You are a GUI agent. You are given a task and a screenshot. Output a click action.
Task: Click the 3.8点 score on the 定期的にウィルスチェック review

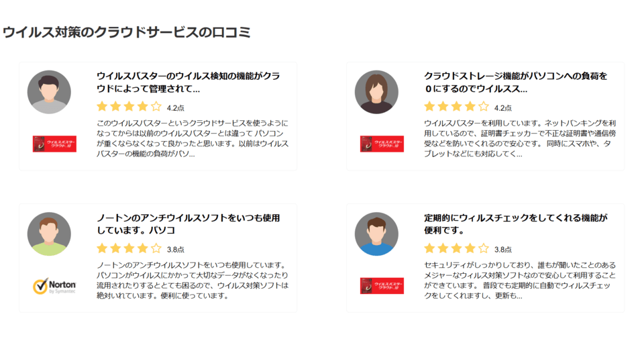coord(503,249)
